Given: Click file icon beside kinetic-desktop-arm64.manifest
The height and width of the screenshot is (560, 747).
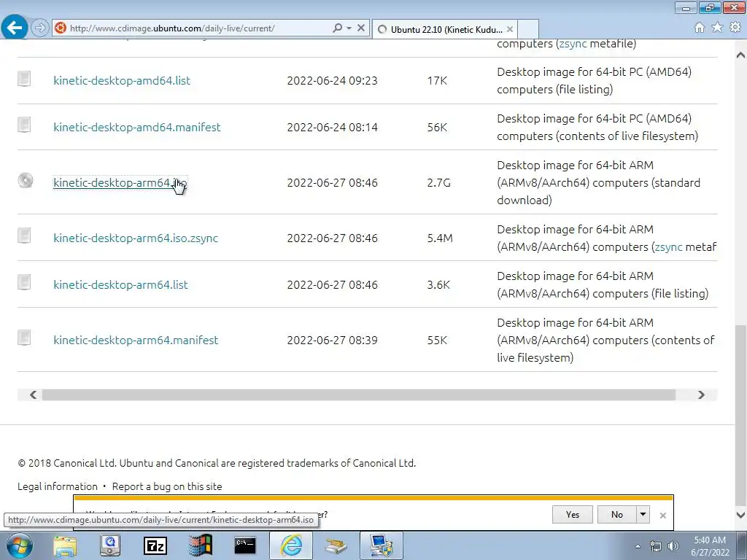Looking at the screenshot, I should click(24, 338).
